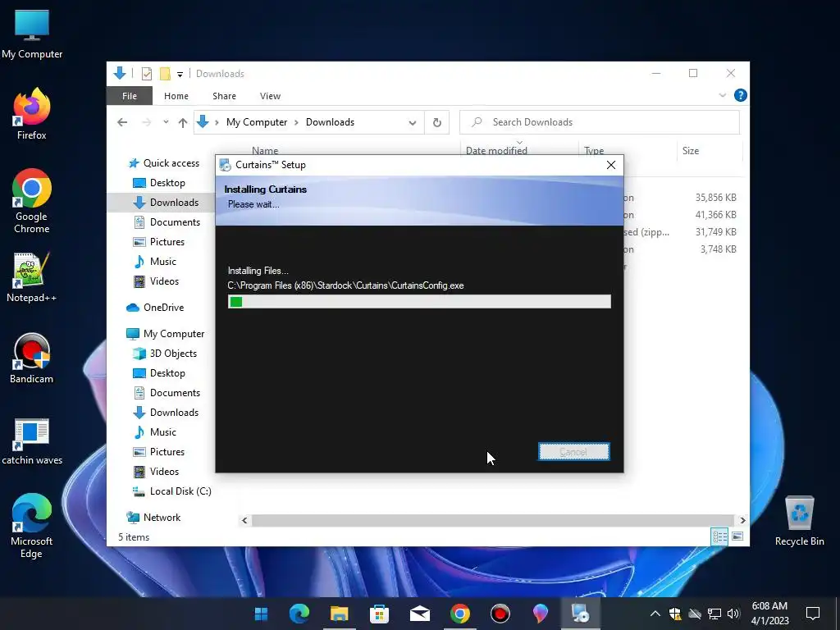Open the colorful balloon app in taskbar
This screenshot has width=840, height=630.
tap(540, 614)
